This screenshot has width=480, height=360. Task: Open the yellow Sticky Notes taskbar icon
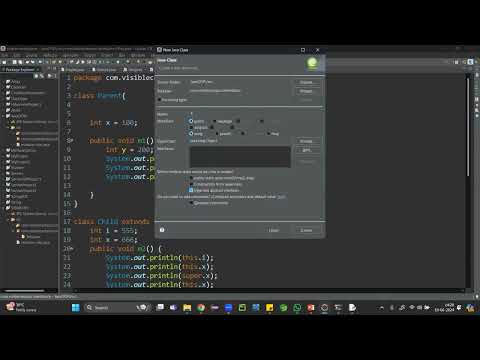(269, 307)
